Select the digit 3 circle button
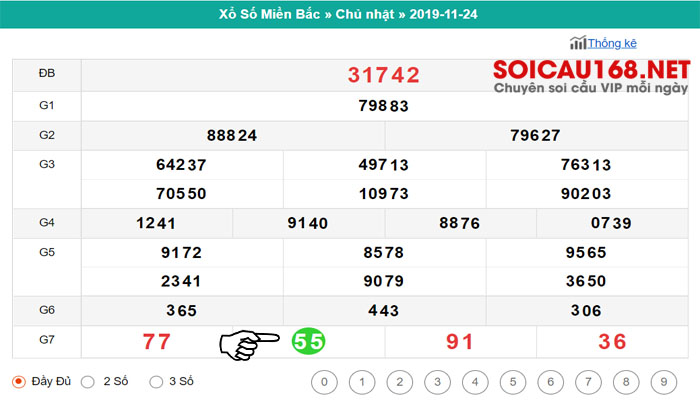Screen dimensions: 700x400 (438, 382)
